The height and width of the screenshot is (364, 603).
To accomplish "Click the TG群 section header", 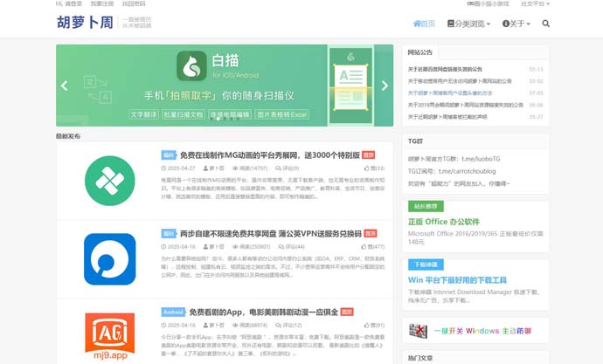I will point(415,141).
